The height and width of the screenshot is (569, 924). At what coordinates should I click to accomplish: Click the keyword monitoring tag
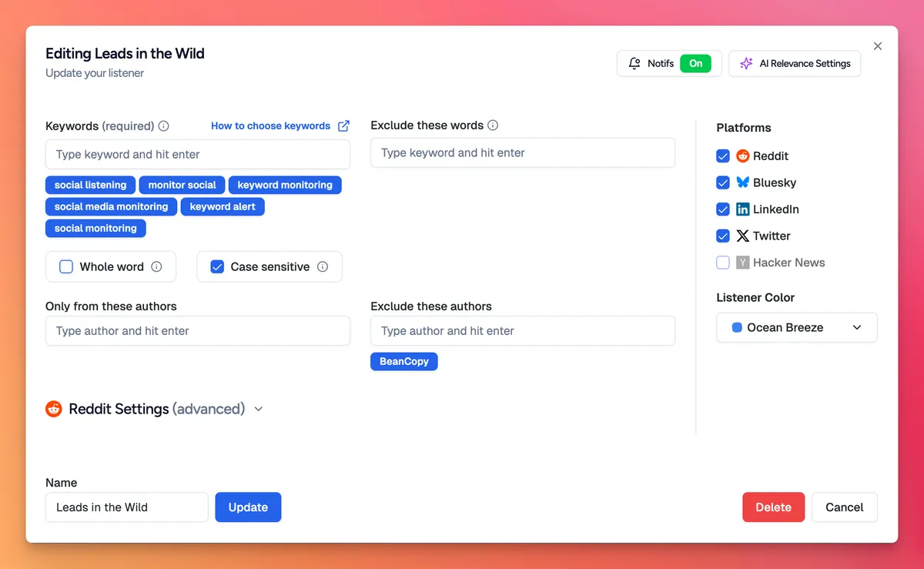pyautogui.click(x=285, y=185)
